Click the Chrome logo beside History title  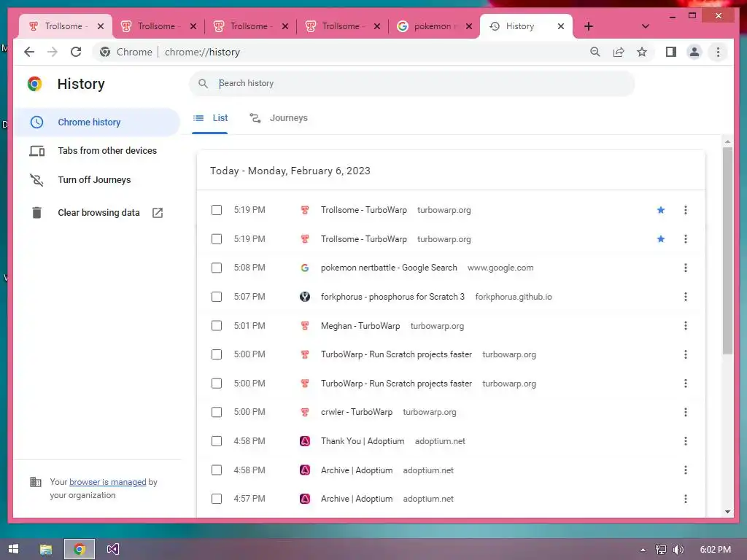35,84
